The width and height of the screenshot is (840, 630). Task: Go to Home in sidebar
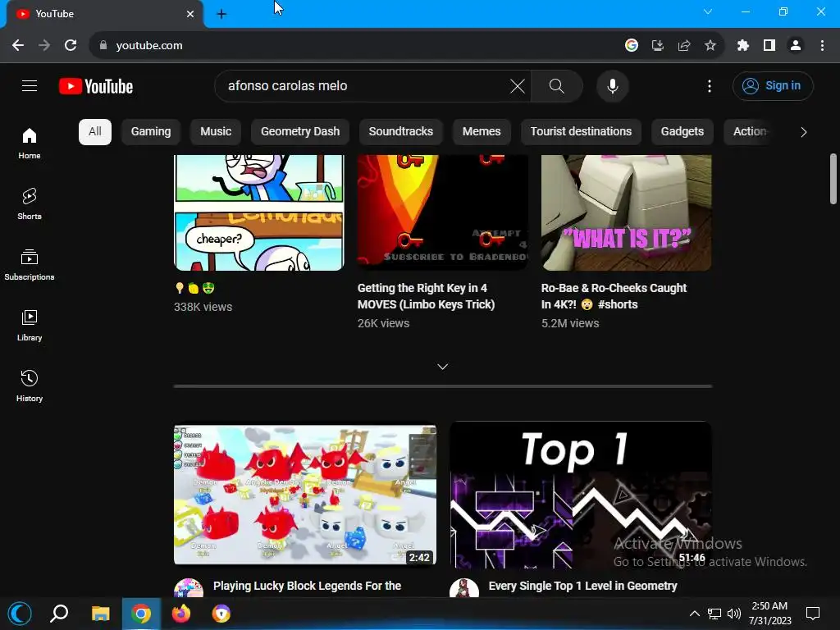(x=30, y=144)
